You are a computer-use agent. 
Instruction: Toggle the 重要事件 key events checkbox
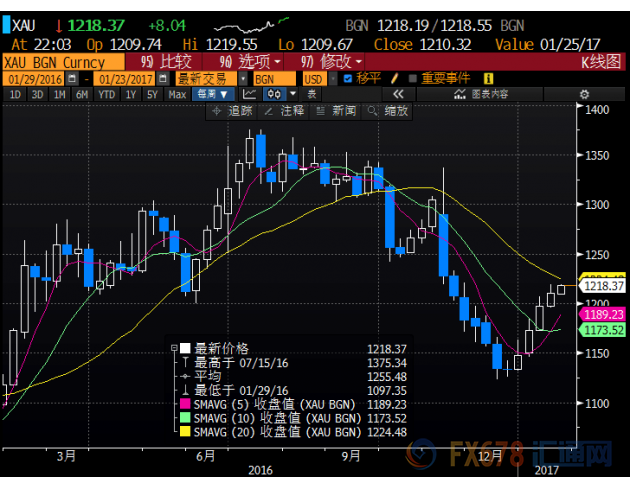pyautogui.click(x=411, y=77)
